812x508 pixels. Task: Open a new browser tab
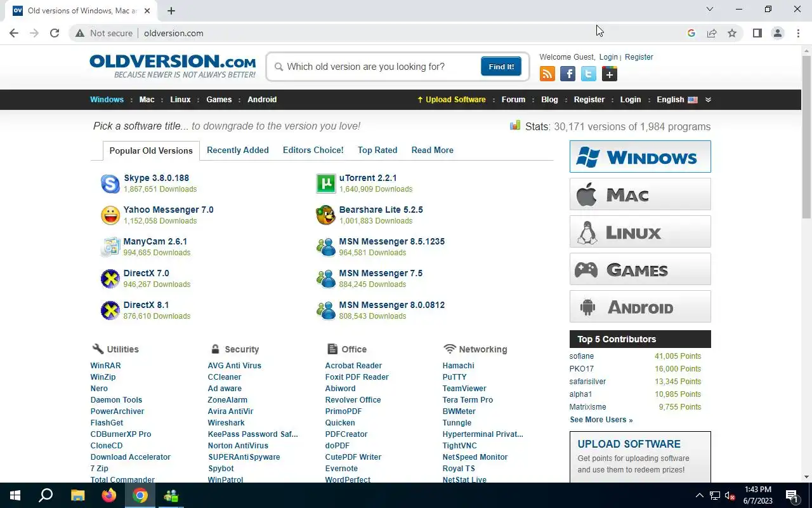tap(171, 10)
